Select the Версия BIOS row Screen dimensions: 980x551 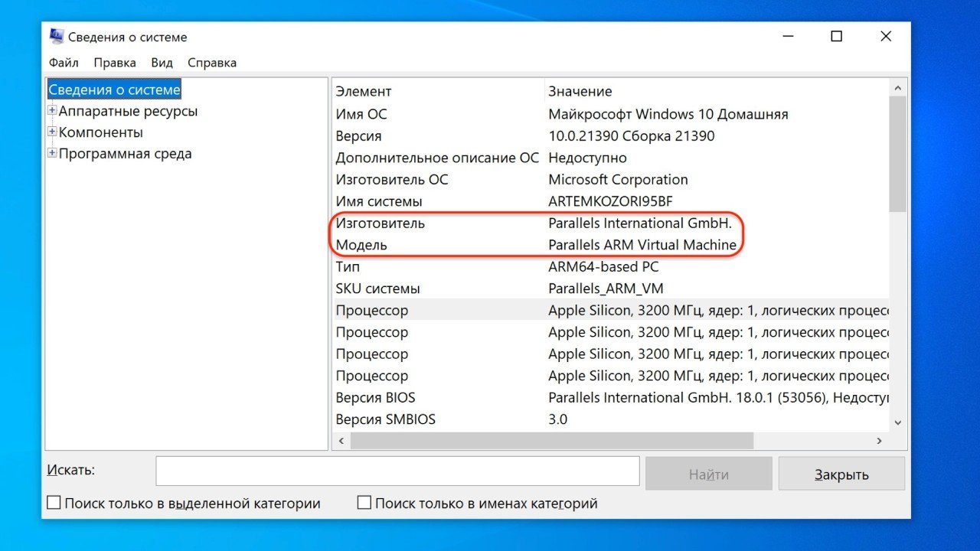point(610,398)
